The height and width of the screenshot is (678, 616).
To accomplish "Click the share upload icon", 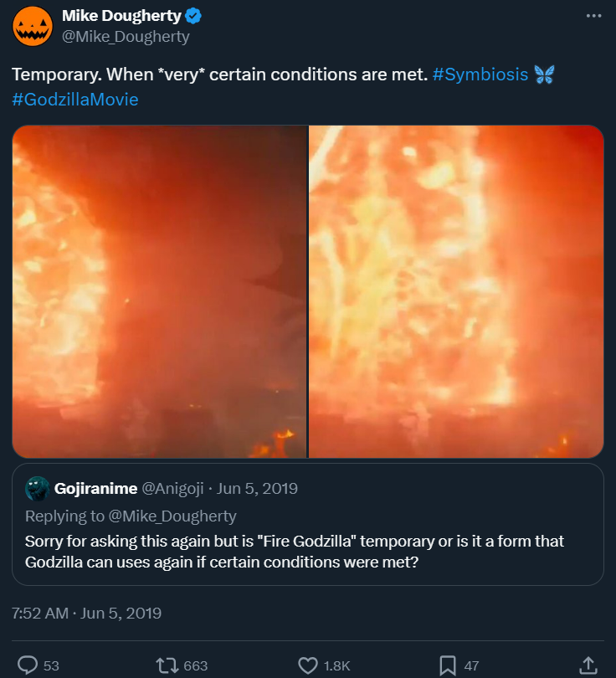I will [588, 665].
